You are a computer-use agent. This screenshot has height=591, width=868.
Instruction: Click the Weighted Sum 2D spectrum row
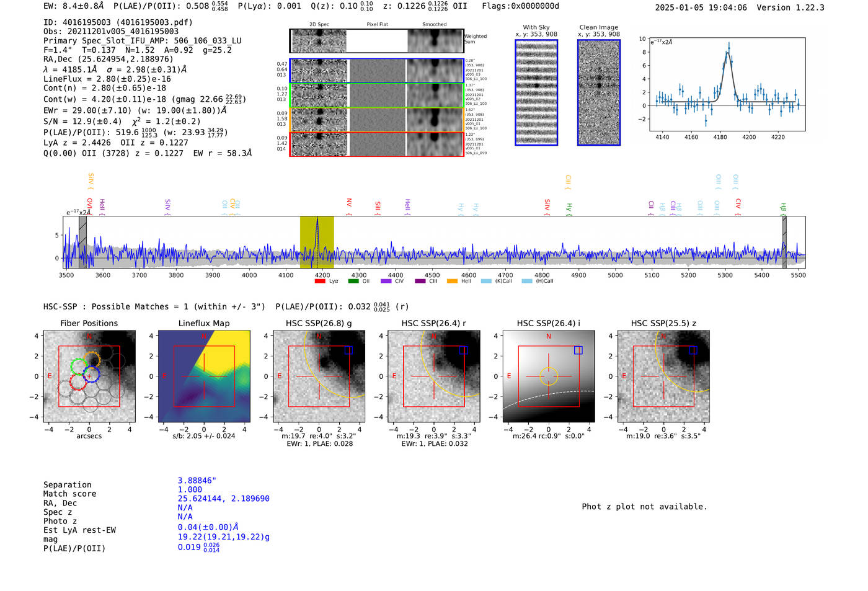click(376, 41)
